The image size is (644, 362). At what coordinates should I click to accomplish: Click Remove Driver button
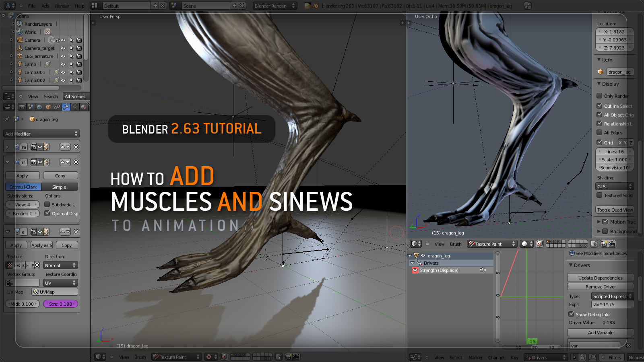(601, 286)
